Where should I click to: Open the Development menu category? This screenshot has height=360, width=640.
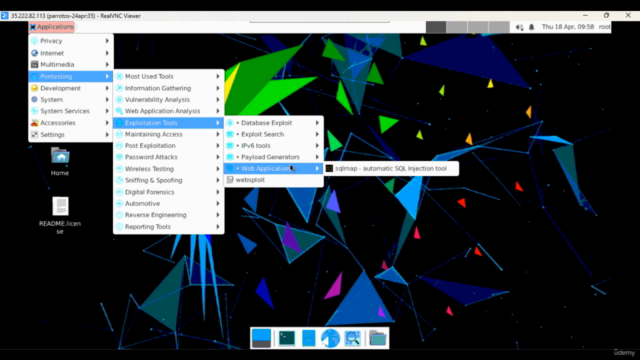coord(71,88)
